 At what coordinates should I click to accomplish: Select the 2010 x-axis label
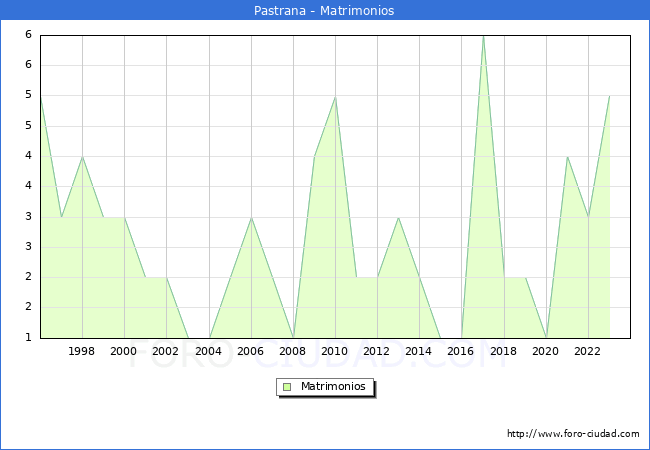pos(335,351)
